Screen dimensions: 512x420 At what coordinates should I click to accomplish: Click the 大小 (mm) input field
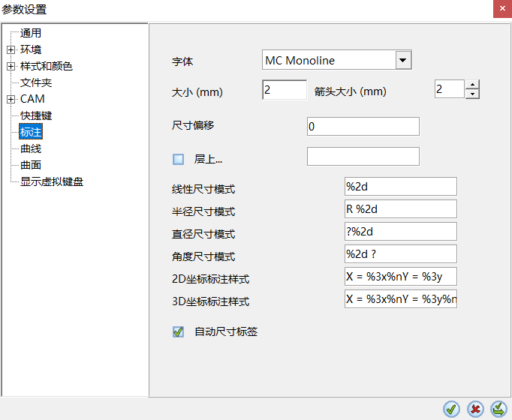[285, 90]
